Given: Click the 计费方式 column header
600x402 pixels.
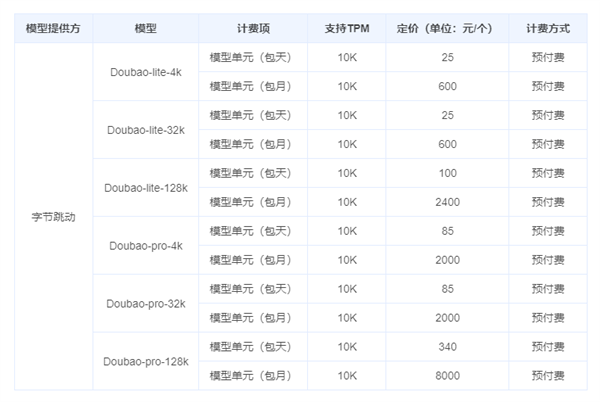Looking at the screenshot, I should point(547,28).
